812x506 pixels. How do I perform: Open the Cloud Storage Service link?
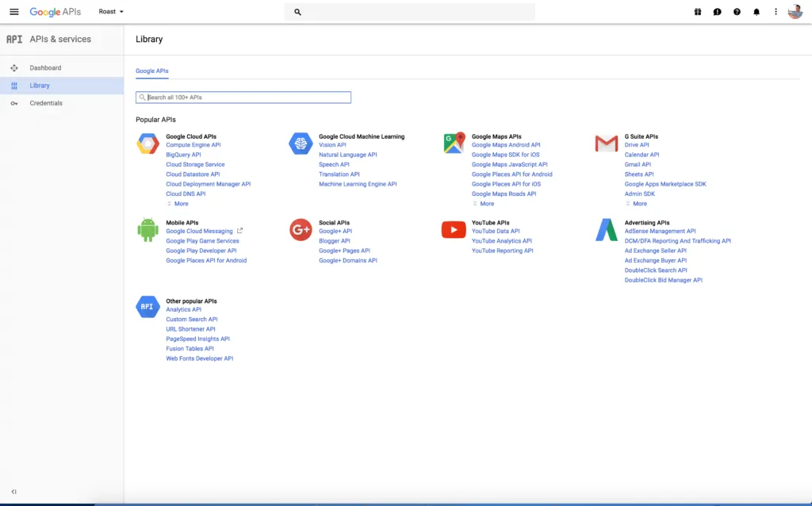click(x=195, y=165)
